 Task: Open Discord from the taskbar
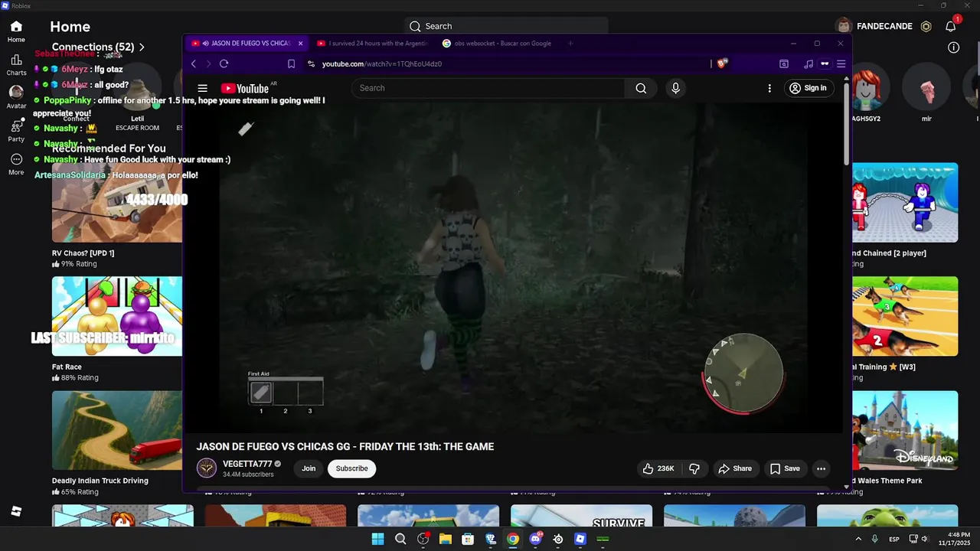(535, 539)
